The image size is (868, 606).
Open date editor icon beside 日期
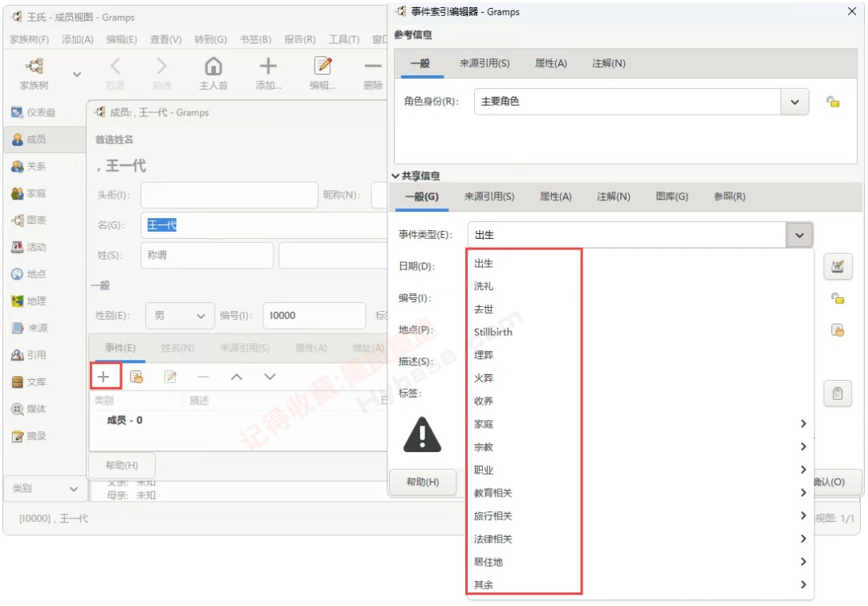click(838, 267)
